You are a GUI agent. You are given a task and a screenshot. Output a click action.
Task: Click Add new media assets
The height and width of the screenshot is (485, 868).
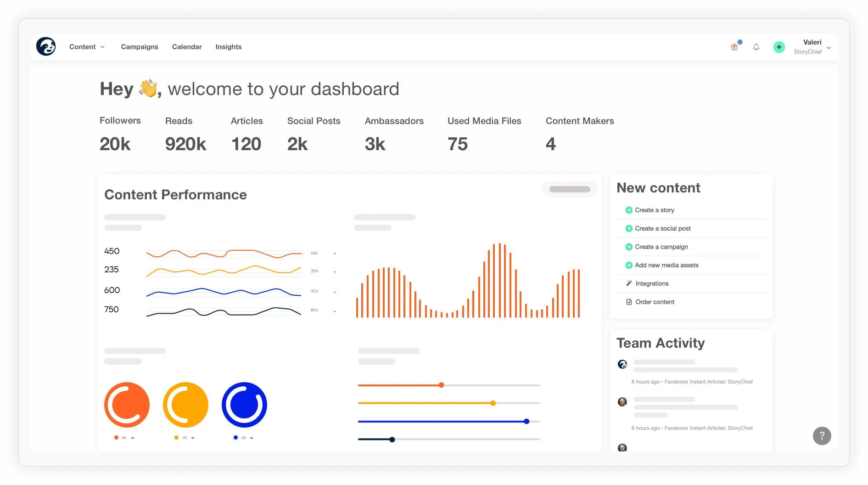click(x=666, y=265)
